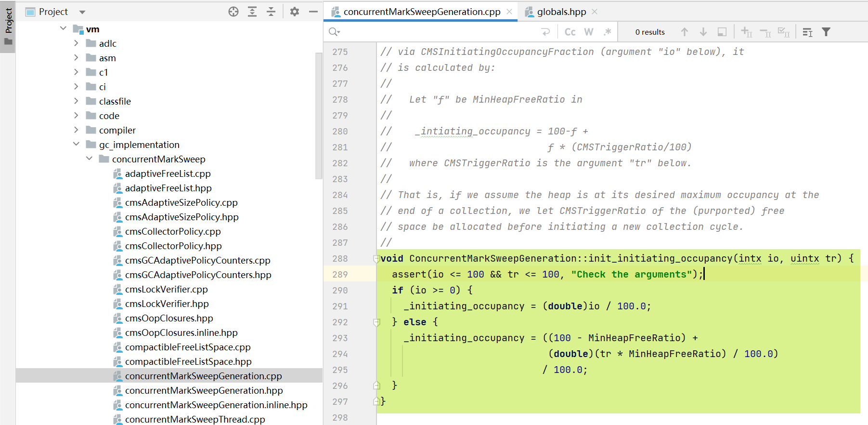Open the Project view dropdown arrow
This screenshot has height=425, width=868.
pyautogui.click(x=82, y=12)
